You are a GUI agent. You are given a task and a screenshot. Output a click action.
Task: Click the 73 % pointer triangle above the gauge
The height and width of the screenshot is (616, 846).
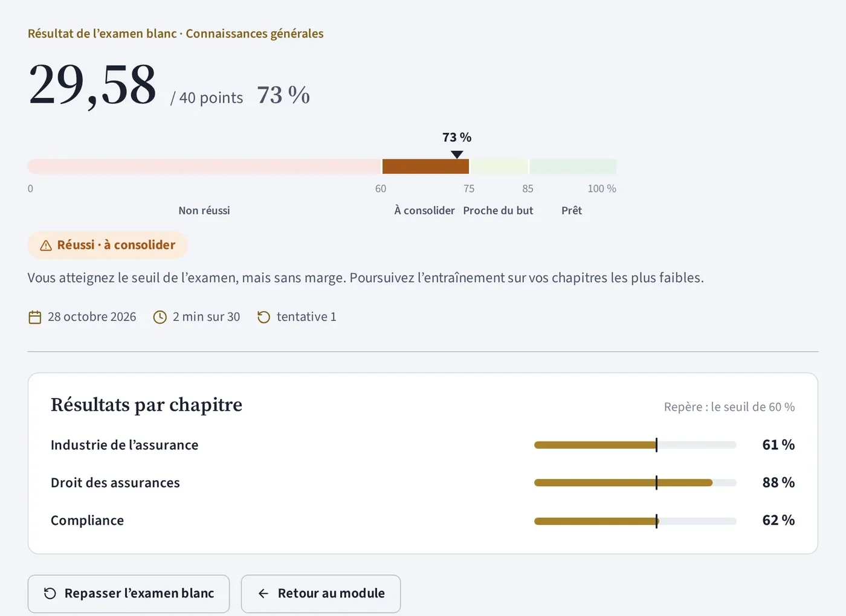pyautogui.click(x=457, y=155)
